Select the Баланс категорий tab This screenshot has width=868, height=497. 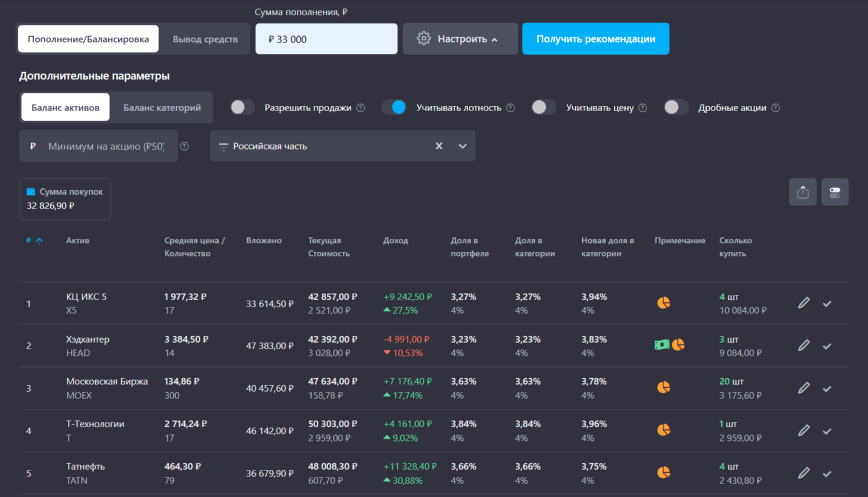pos(162,108)
